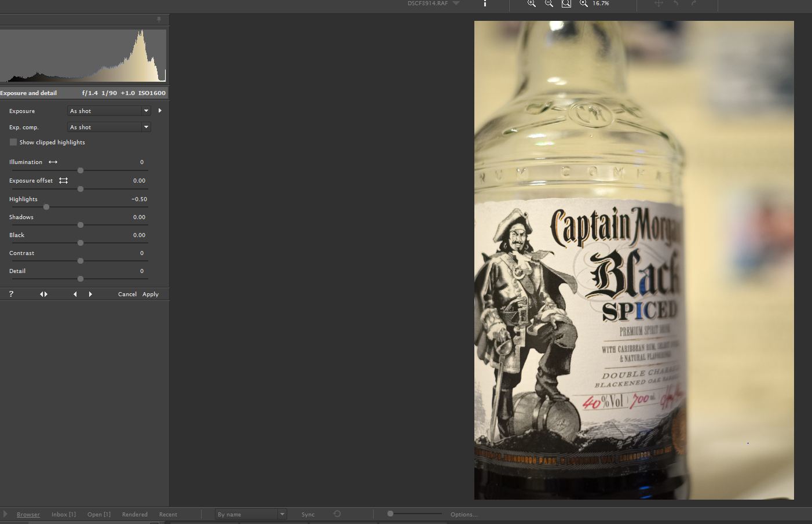Go to next tool with right arrow
The height and width of the screenshot is (524, 812).
click(x=90, y=294)
